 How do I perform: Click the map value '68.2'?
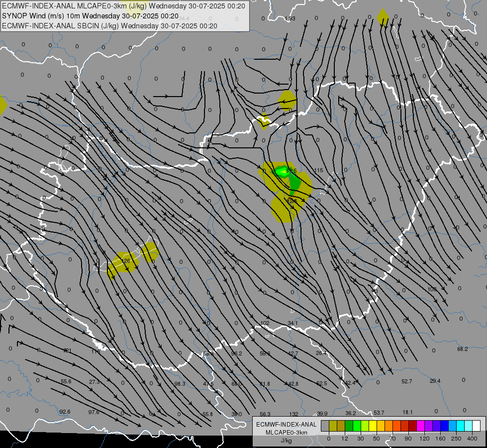tap(463, 349)
